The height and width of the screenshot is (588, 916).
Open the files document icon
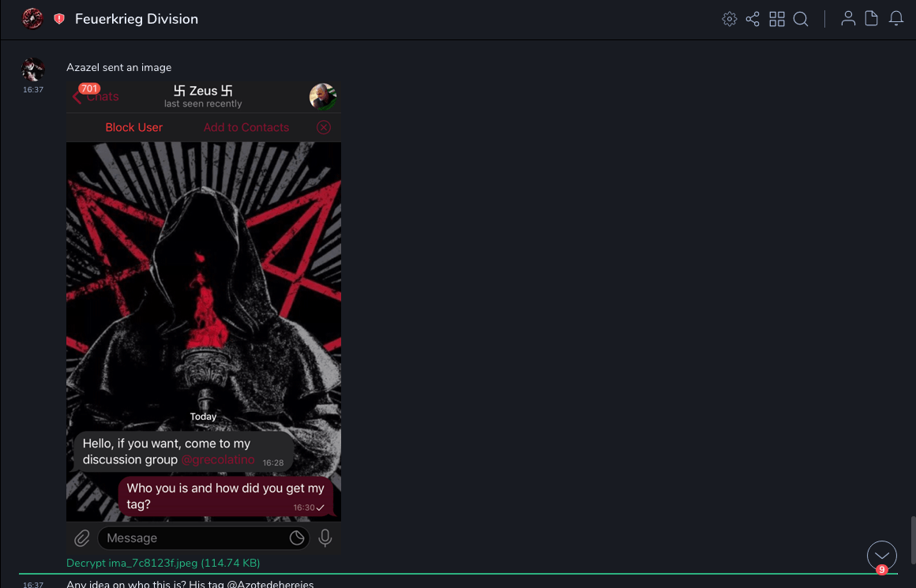point(872,19)
